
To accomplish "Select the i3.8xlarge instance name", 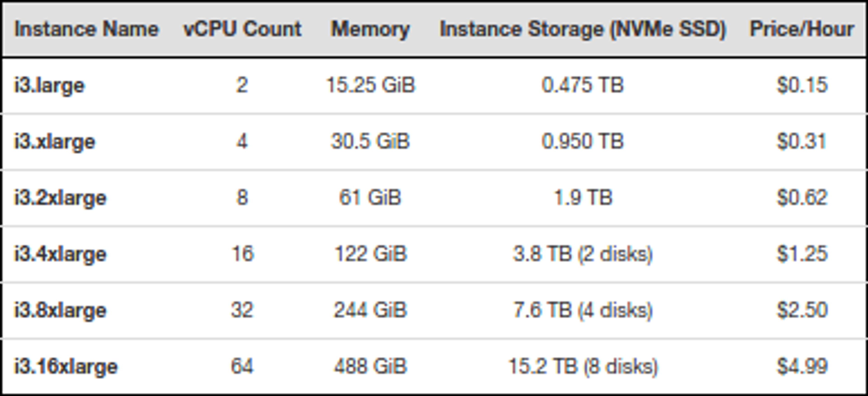I will (60, 310).
